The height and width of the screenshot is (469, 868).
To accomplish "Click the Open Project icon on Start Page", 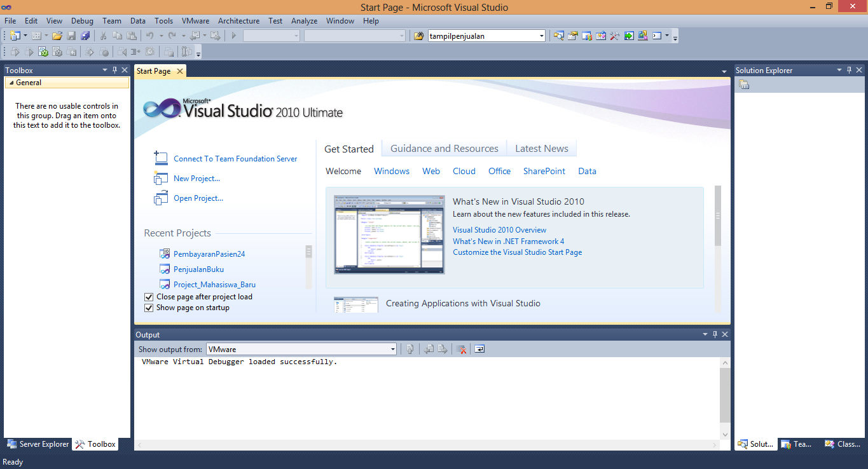I will coord(160,198).
